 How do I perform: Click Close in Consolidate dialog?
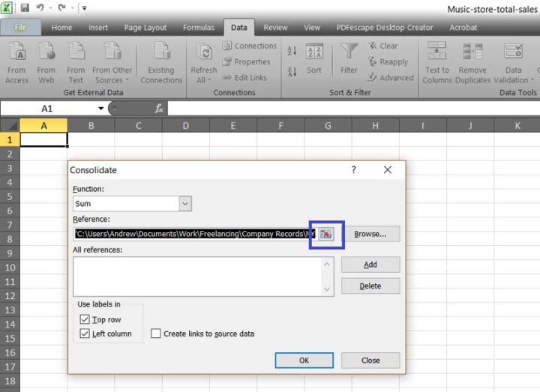(x=370, y=361)
